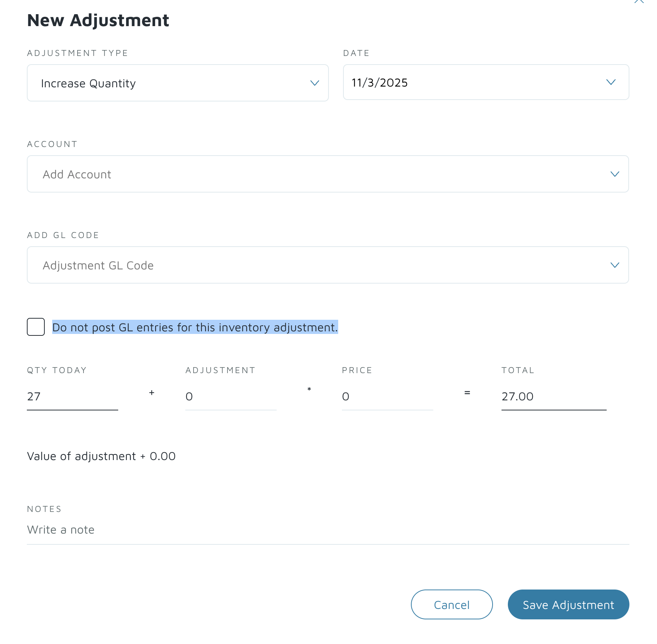
Task: Open the Date picker dropdown
Action: point(486,82)
